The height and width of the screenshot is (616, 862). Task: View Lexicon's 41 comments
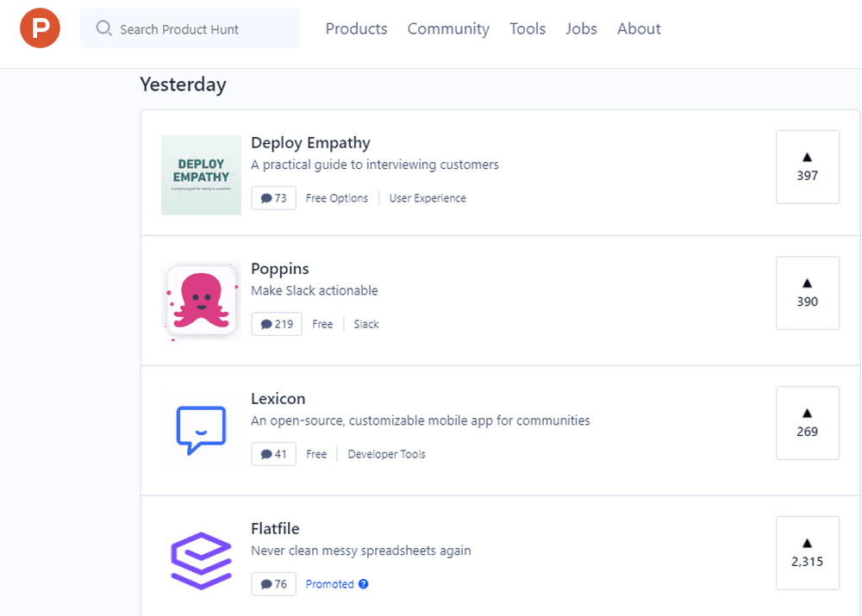274,454
